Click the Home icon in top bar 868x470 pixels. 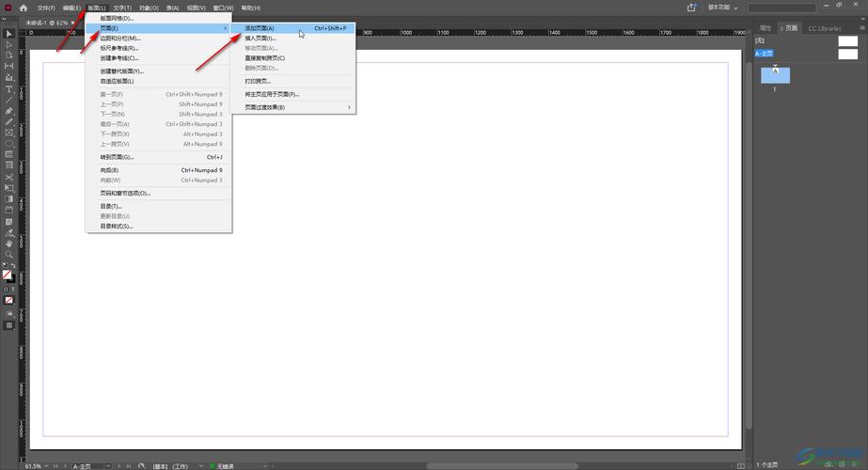[24, 8]
